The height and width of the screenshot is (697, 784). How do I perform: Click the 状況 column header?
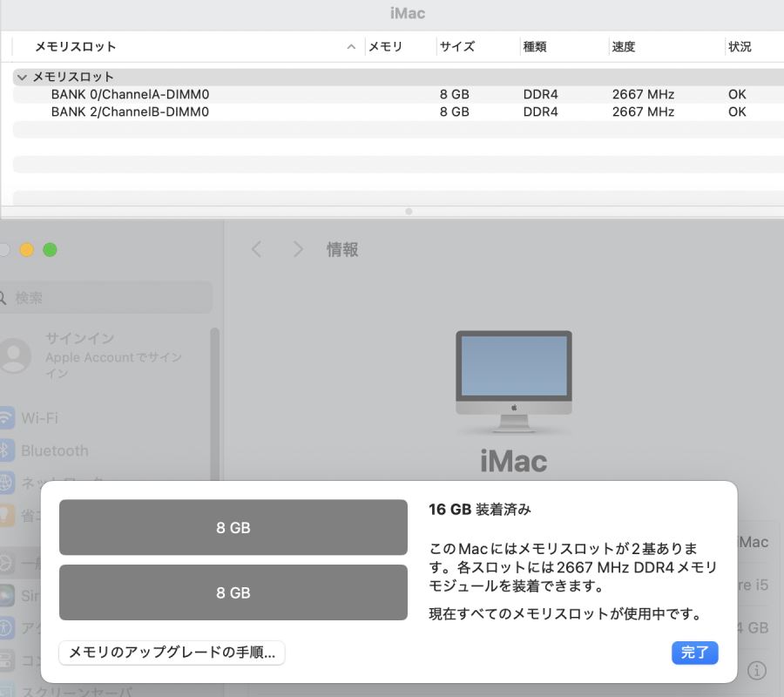[740, 46]
